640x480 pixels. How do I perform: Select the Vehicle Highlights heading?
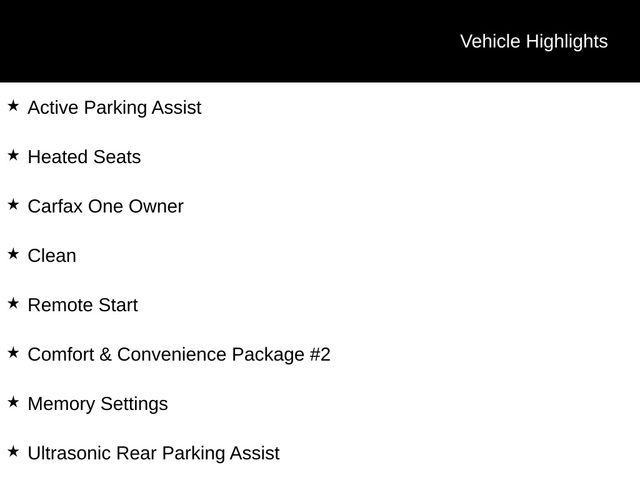point(533,41)
